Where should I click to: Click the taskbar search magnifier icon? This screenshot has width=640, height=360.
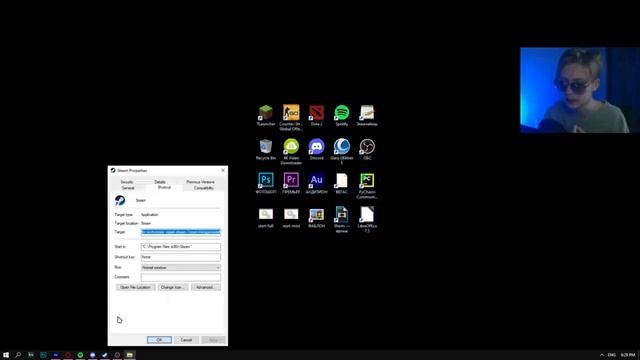click(x=18, y=355)
